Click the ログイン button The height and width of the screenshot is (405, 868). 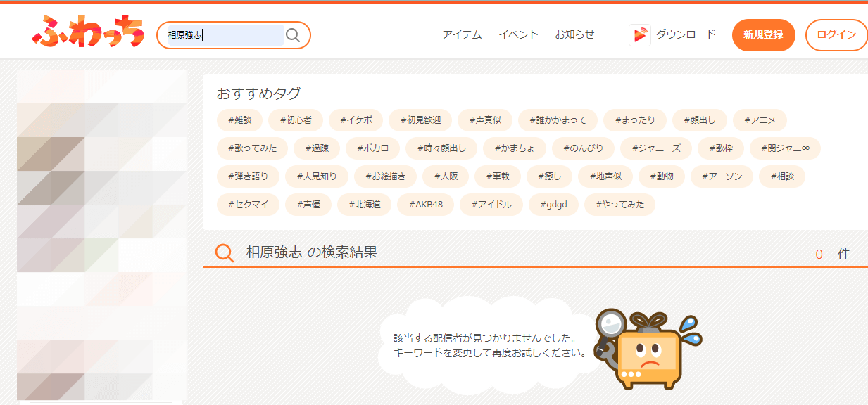836,35
